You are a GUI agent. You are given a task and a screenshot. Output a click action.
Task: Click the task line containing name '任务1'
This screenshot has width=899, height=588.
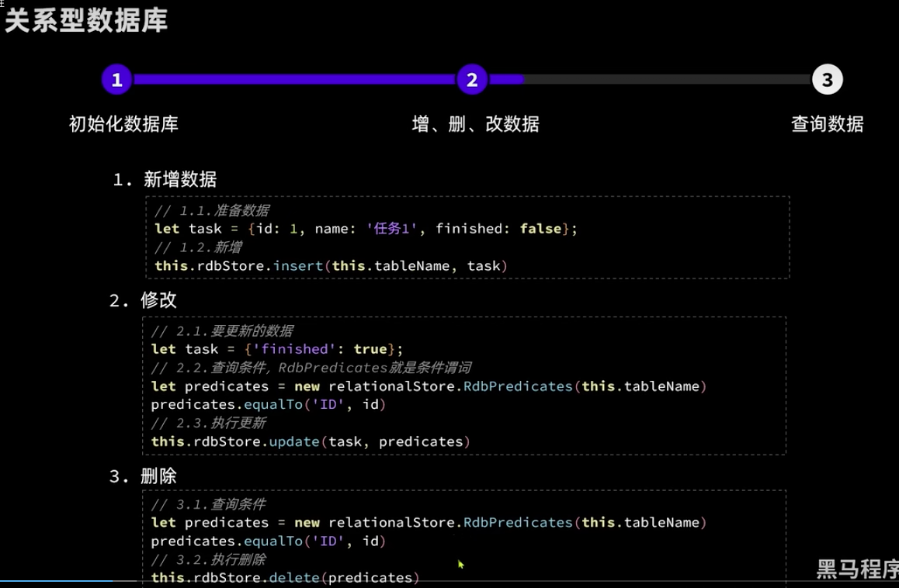coord(366,229)
